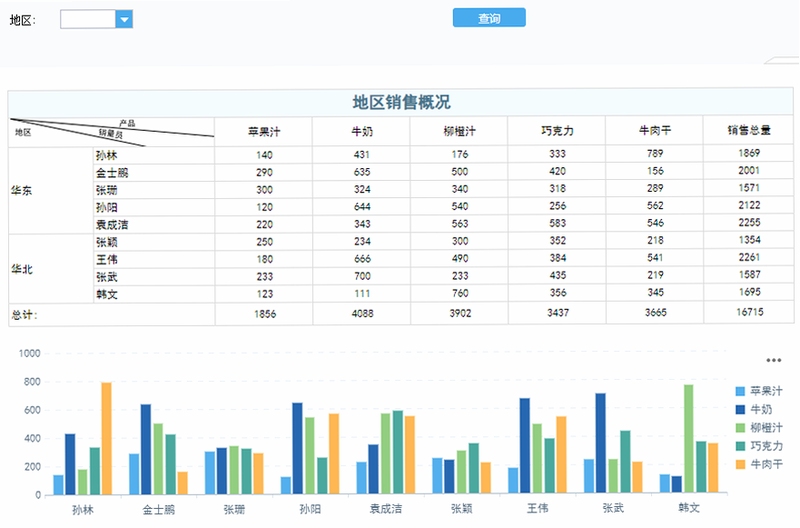Select the 销售总量 column header
Viewport: 800px width, 528px height.
(x=749, y=130)
